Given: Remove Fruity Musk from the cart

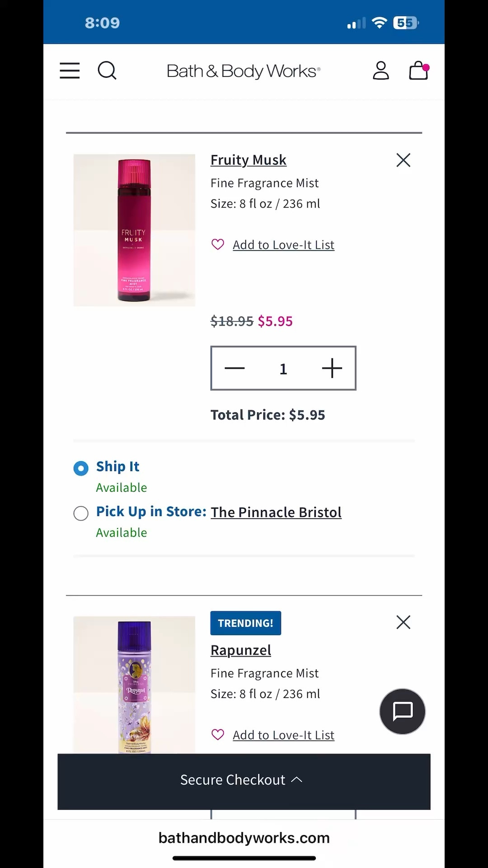Looking at the screenshot, I should click(x=403, y=160).
